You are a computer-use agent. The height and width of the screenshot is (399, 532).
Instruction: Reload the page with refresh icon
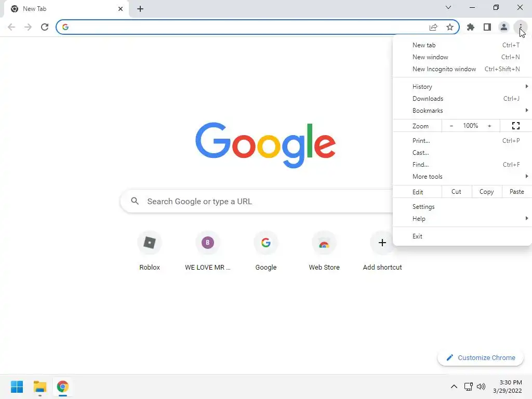click(45, 27)
